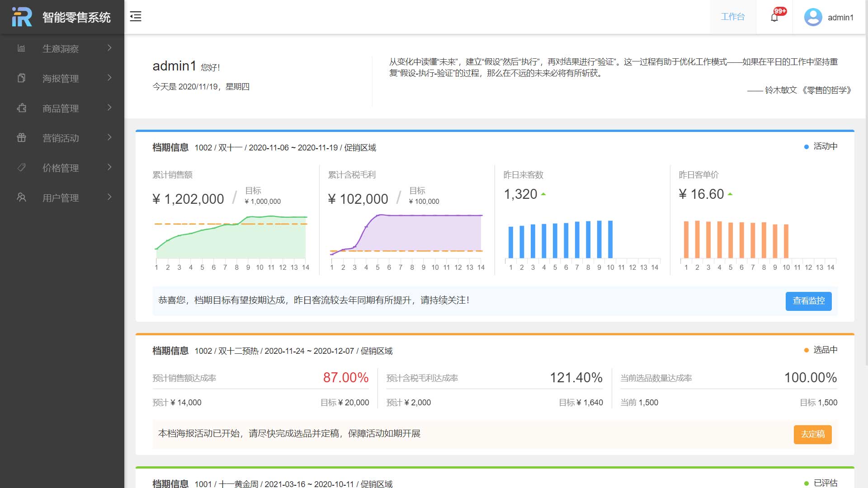Open the 营销活动 menu item
Image resolution: width=868 pixels, height=488 pixels.
tap(61, 138)
